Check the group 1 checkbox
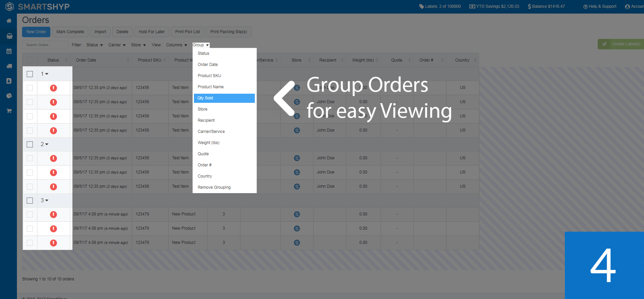644x299 pixels. pyautogui.click(x=30, y=74)
